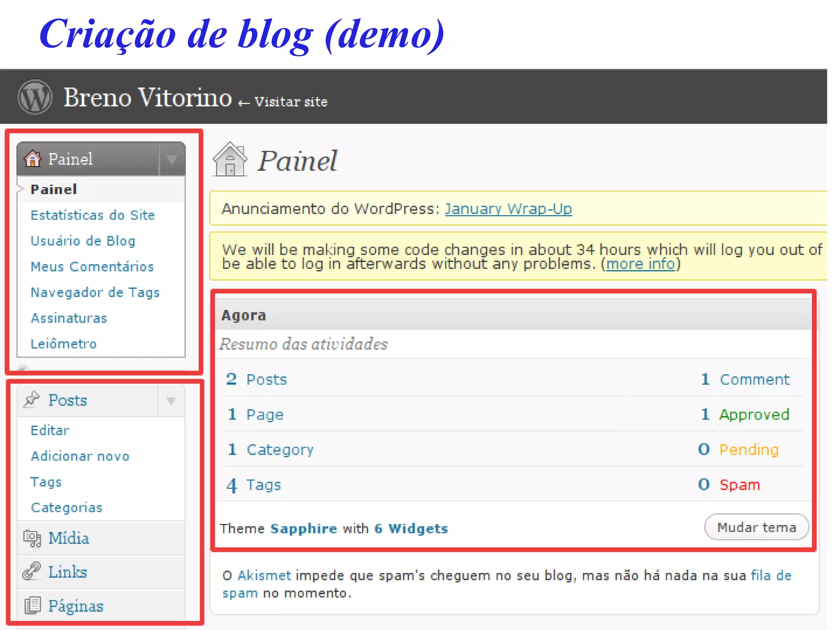Open Estatísticas do Site
The height and width of the screenshot is (630, 840).
click(x=93, y=215)
